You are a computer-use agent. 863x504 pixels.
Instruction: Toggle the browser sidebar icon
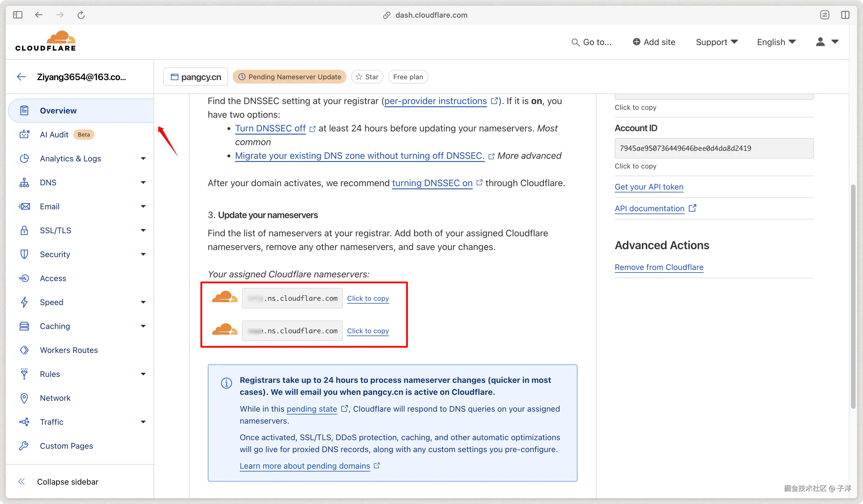(17, 15)
